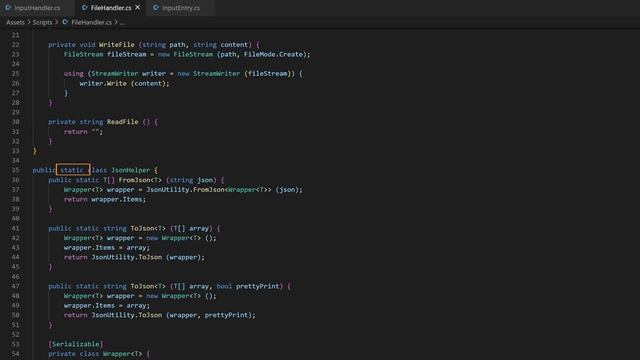Click 'fileStream' variable on line 23
The width and height of the screenshot is (640, 360).
[x=127, y=54]
